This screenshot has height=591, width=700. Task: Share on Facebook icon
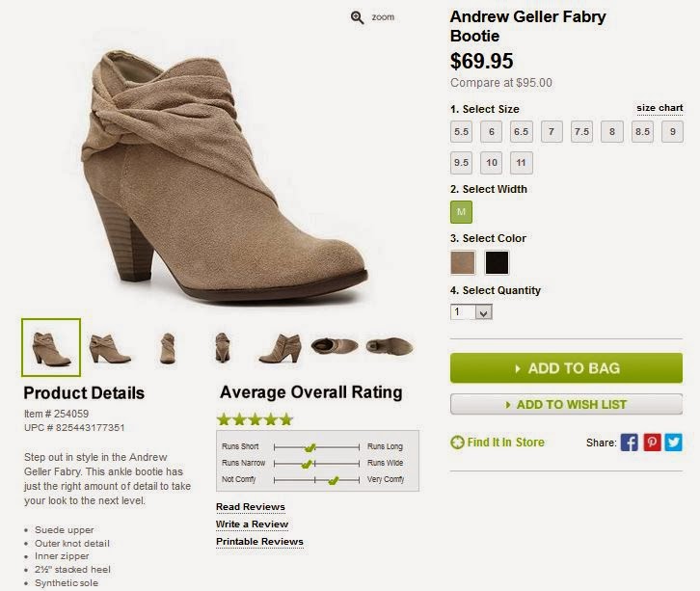click(629, 443)
